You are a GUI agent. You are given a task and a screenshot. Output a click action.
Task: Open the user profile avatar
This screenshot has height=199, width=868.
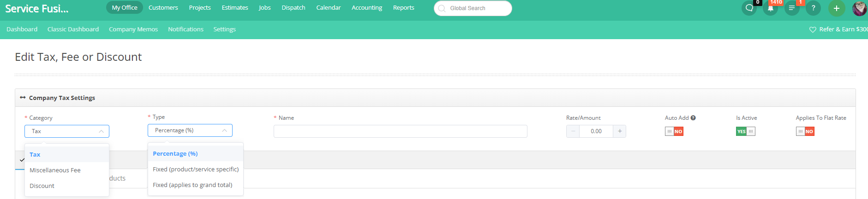click(860, 8)
